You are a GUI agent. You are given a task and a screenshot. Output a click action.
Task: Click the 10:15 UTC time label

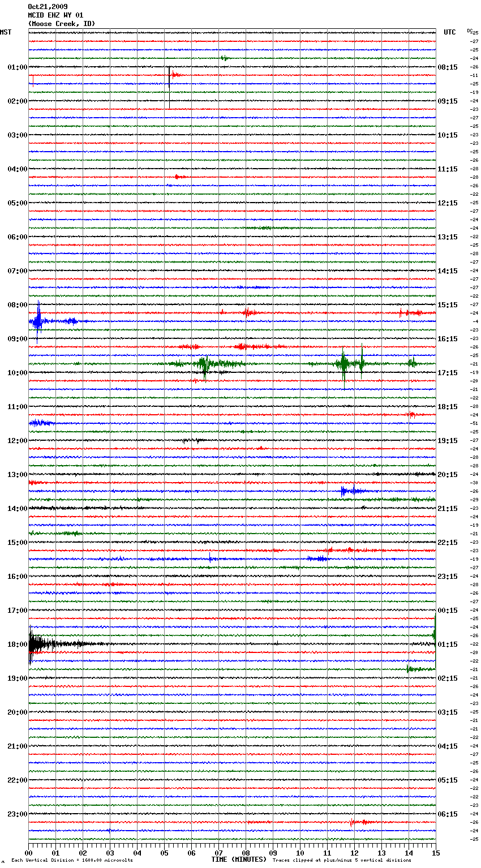[x=448, y=135]
